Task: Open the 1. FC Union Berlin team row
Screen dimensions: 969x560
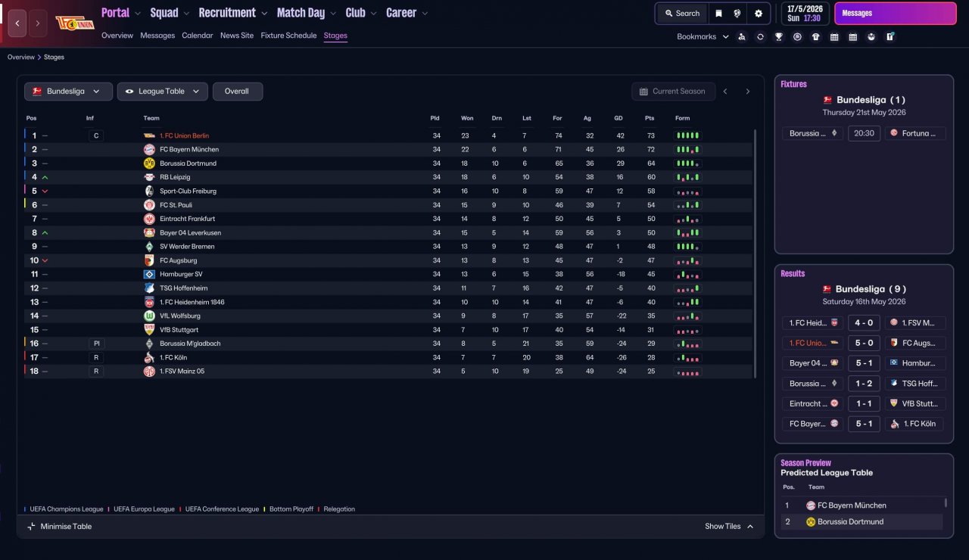Action: point(388,136)
